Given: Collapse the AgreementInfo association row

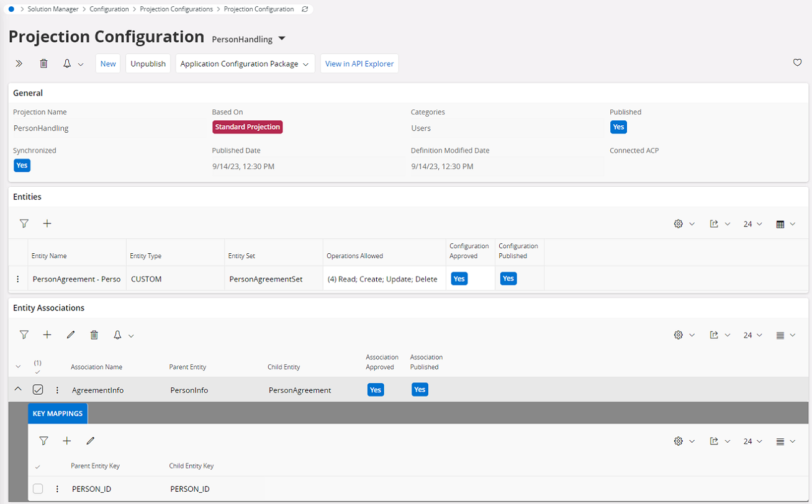Looking at the screenshot, I should tap(18, 389).
